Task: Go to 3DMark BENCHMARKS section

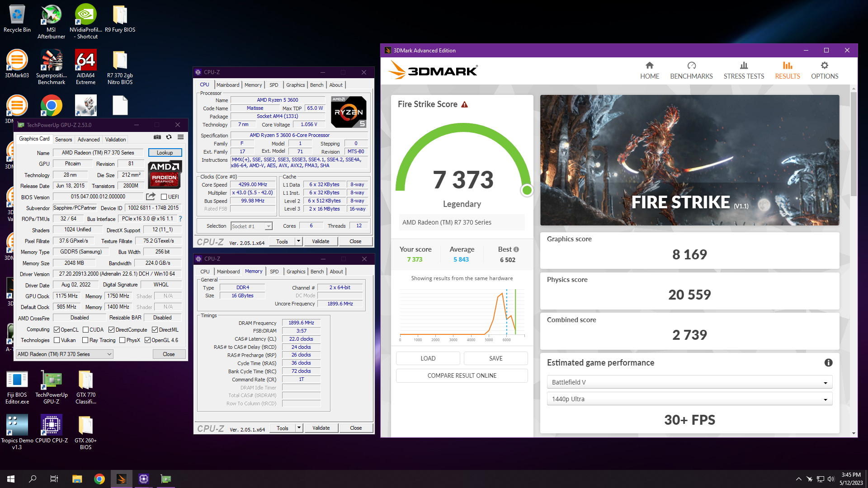Action: pos(691,71)
